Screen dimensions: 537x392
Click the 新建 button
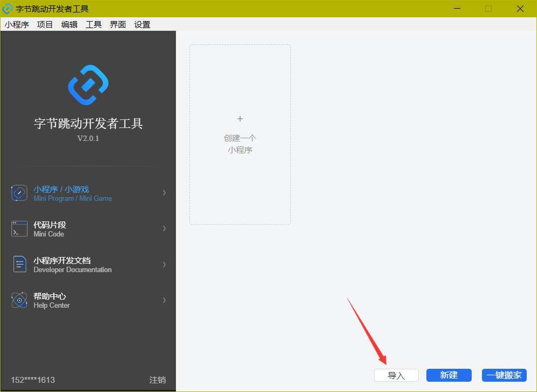coord(448,375)
